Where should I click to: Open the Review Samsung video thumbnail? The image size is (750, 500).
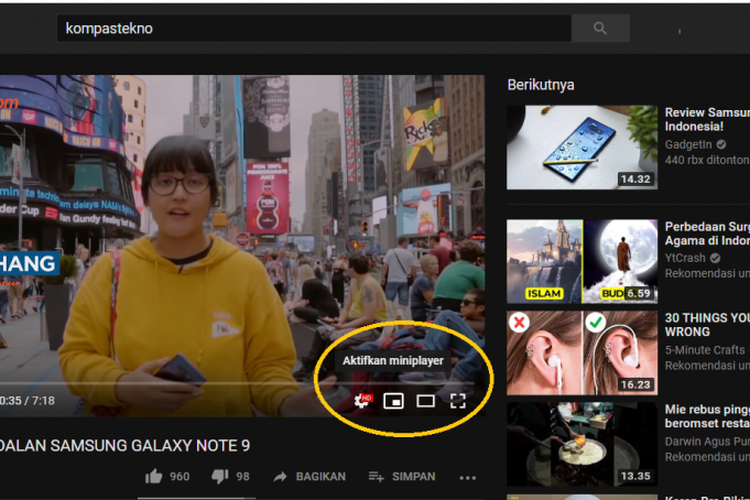[x=581, y=147]
